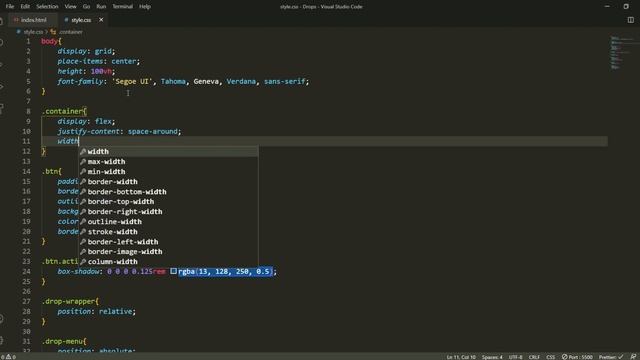Click the Prettier status item

(x=611, y=357)
